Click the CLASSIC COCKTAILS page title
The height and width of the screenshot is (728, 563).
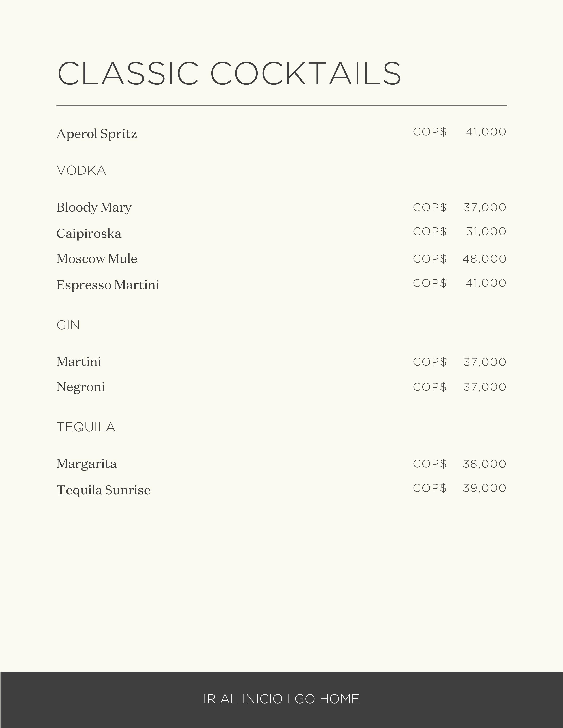[229, 73]
